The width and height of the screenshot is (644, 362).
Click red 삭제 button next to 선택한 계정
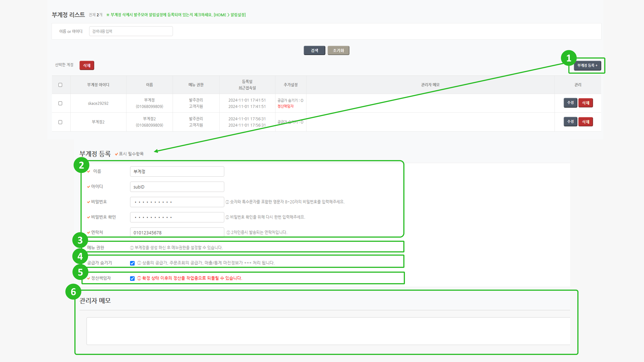(x=87, y=65)
